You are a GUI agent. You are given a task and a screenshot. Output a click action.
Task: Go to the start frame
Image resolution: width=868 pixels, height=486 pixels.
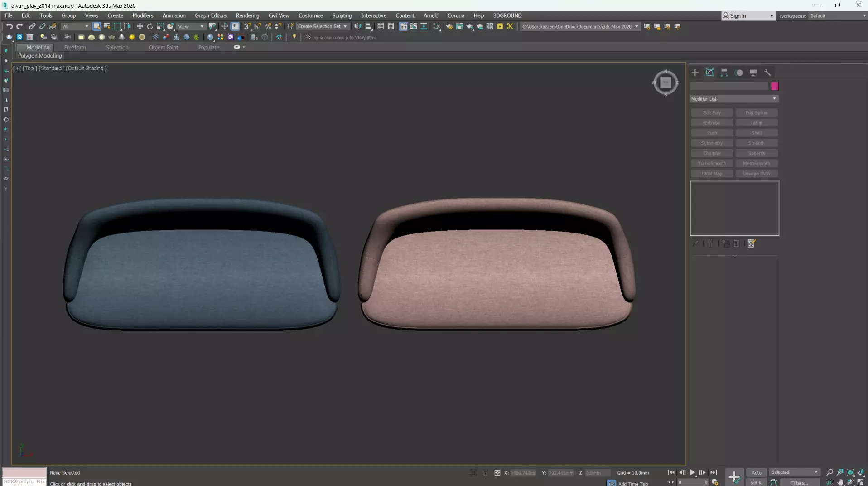[x=671, y=472]
